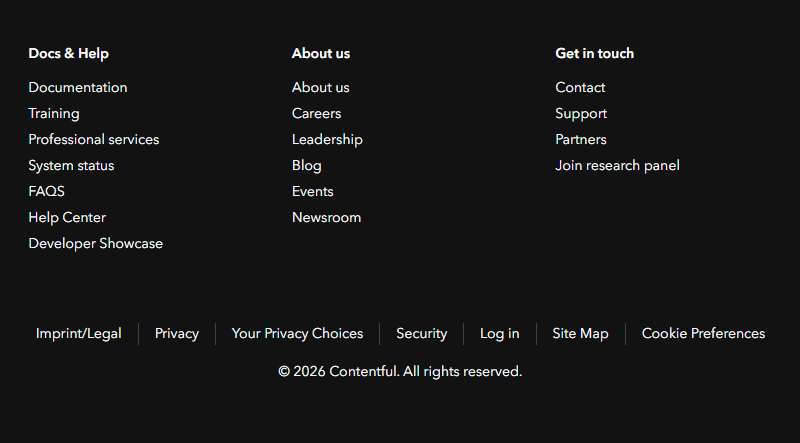Visit the Newsroom page
The image size is (800, 443).
[326, 218]
